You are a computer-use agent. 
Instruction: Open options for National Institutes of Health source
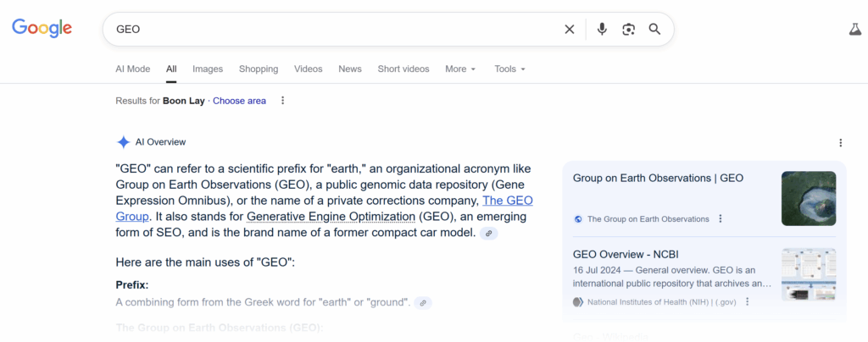point(748,301)
